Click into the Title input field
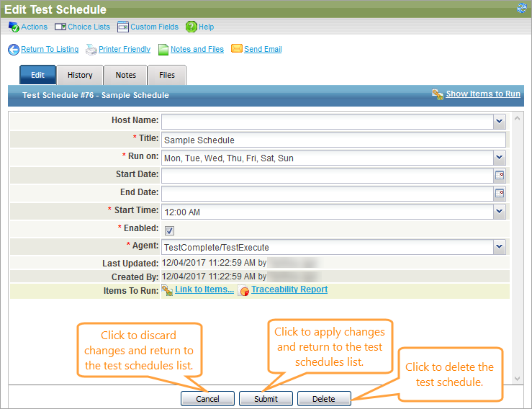Image resolution: width=532 pixels, height=409 pixels. coord(333,140)
